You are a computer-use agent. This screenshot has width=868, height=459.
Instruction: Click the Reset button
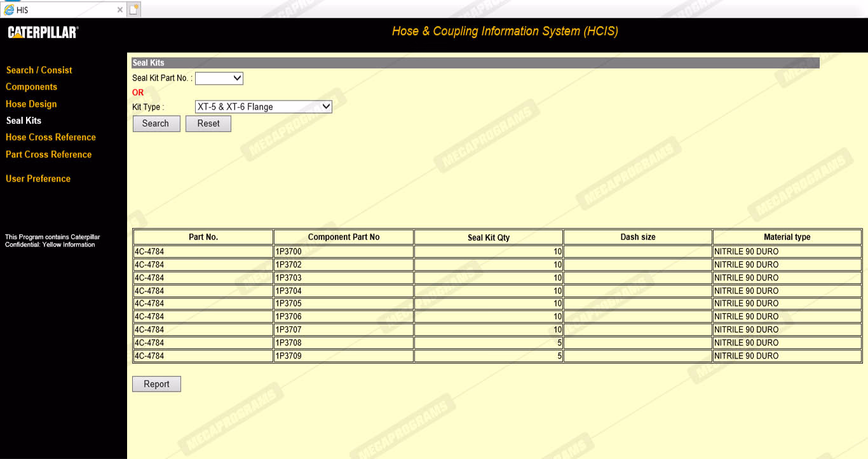pyautogui.click(x=208, y=124)
